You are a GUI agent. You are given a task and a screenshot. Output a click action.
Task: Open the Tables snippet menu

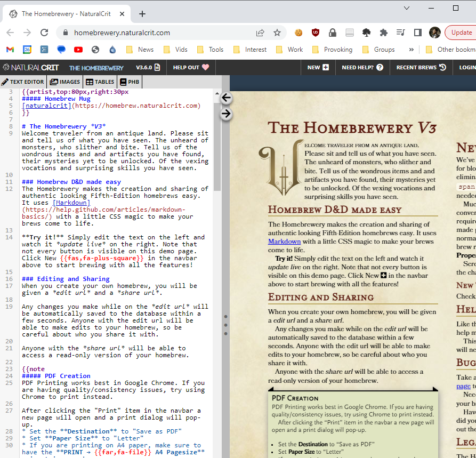click(x=100, y=82)
